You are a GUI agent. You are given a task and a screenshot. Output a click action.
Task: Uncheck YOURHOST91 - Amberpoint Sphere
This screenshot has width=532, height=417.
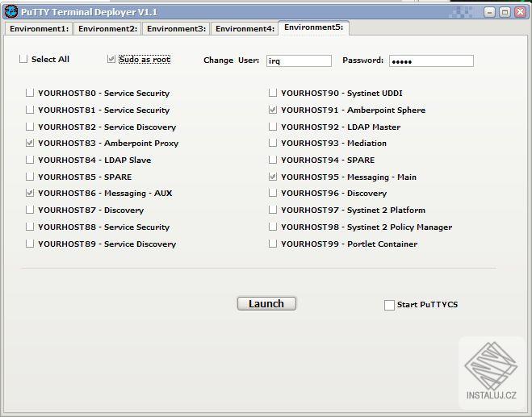[x=273, y=110]
